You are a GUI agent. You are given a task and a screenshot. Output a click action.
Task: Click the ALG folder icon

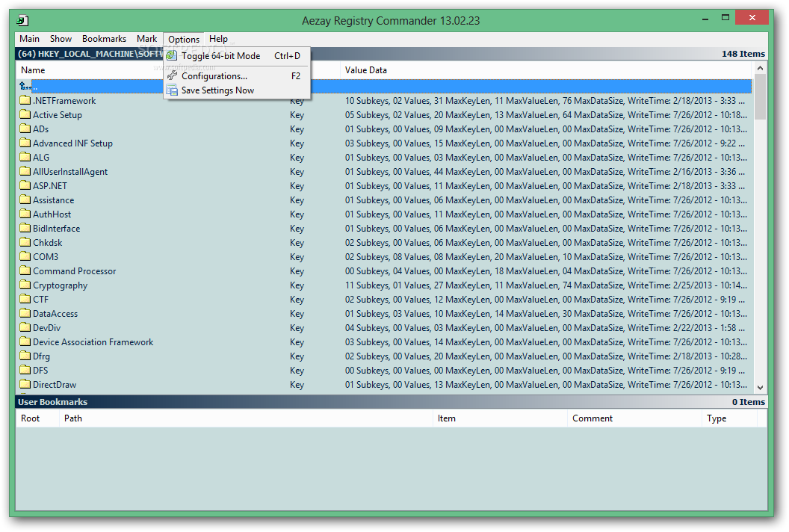25,156
